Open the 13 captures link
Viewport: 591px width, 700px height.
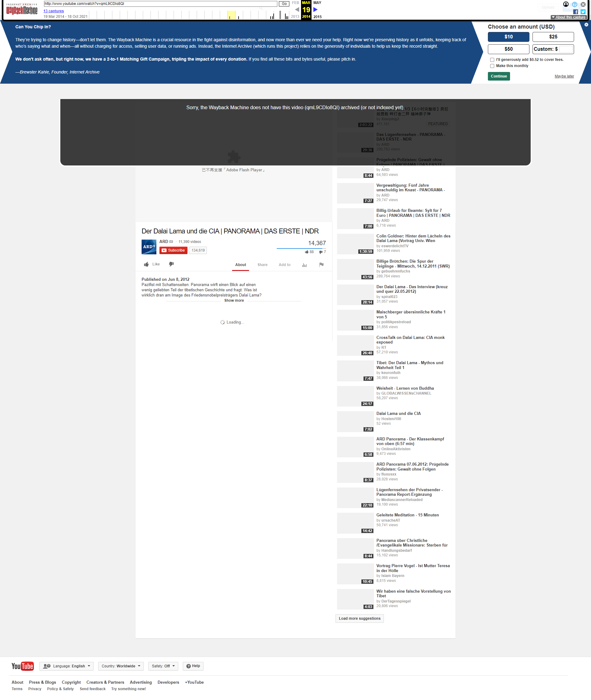click(x=54, y=11)
